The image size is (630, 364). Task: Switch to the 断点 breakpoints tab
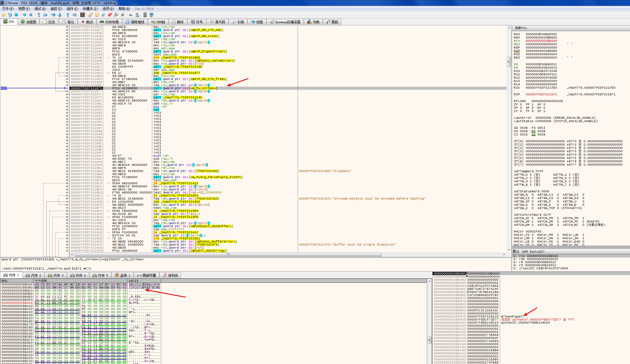(x=87, y=22)
